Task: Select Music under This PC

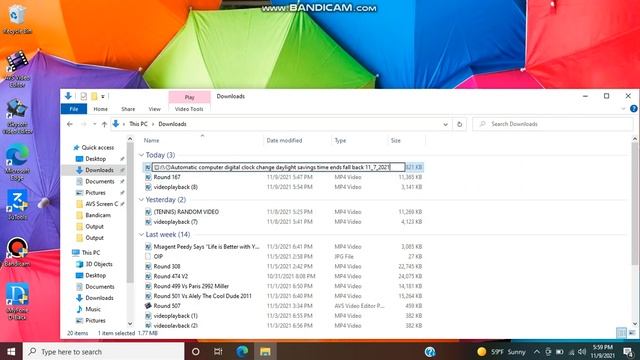Action: pos(93,309)
